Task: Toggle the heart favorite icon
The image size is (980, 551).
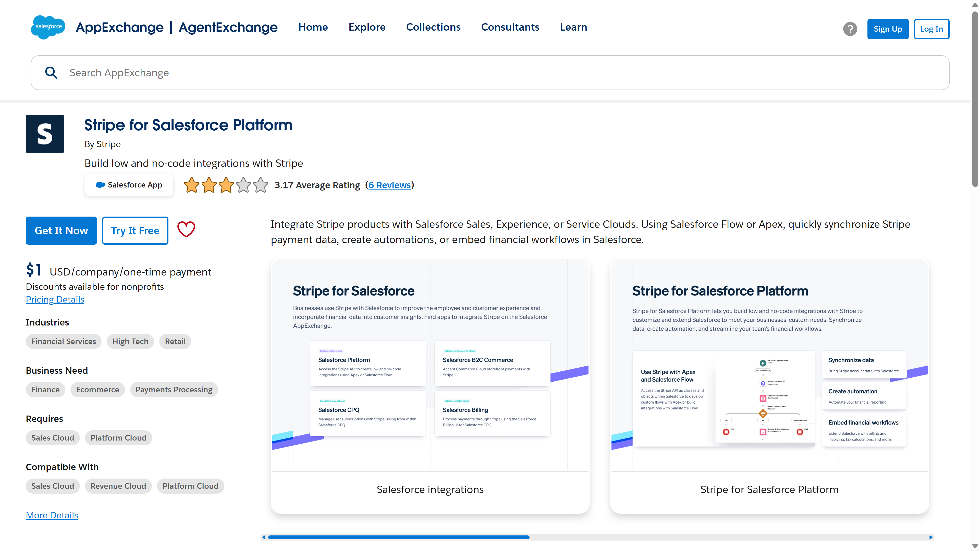Action: click(x=186, y=230)
